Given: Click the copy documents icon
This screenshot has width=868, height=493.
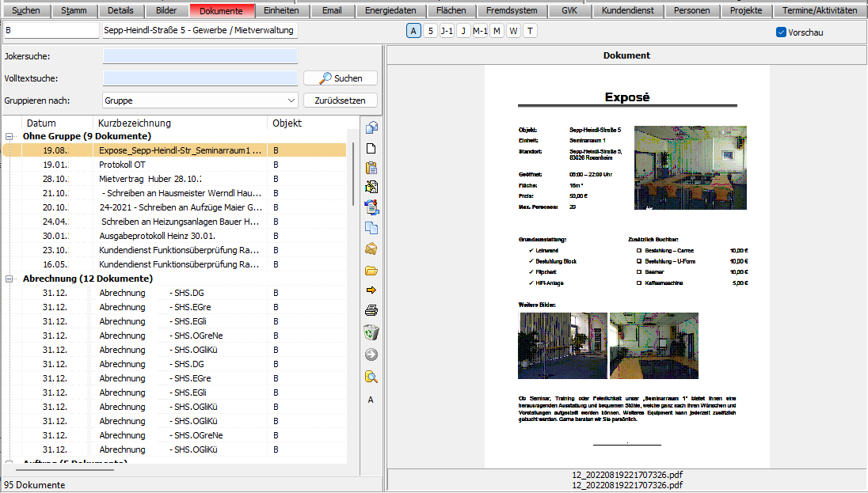Looking at the screenshot, I should (371, 228).
